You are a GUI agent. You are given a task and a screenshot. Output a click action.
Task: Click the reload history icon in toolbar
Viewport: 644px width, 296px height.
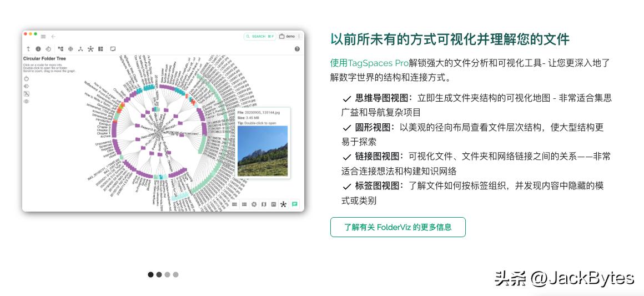[48, 49]
